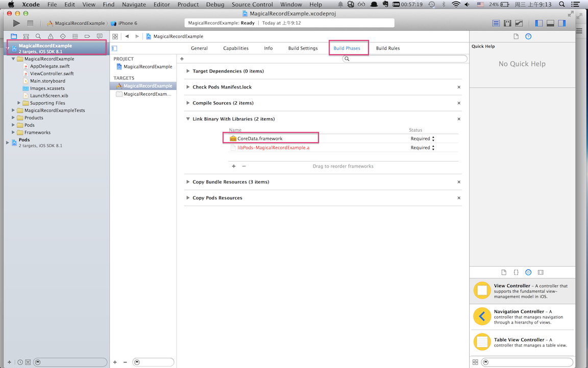The width and height of the screenshot is (588, 368).
Task: Open the Report navigator
Action: [100, 36]
